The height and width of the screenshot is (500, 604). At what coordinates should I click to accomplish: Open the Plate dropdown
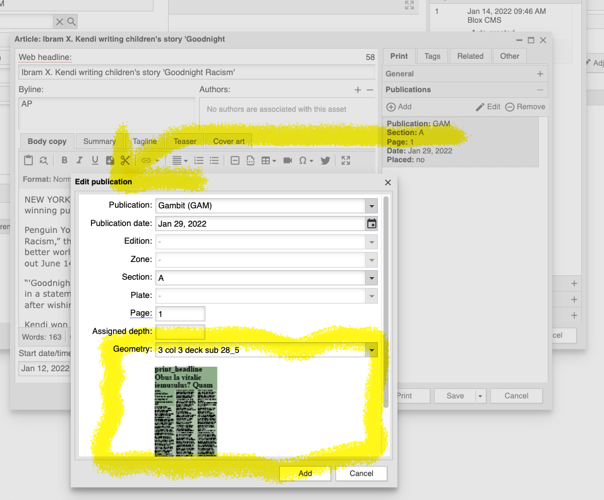tap(371, 296)
